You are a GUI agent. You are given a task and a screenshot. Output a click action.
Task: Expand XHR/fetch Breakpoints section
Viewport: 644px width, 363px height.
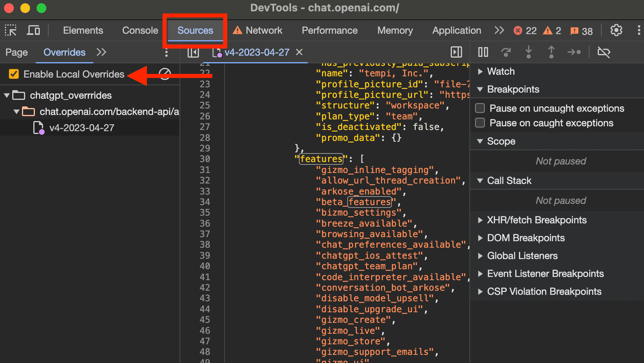point(480,220)
